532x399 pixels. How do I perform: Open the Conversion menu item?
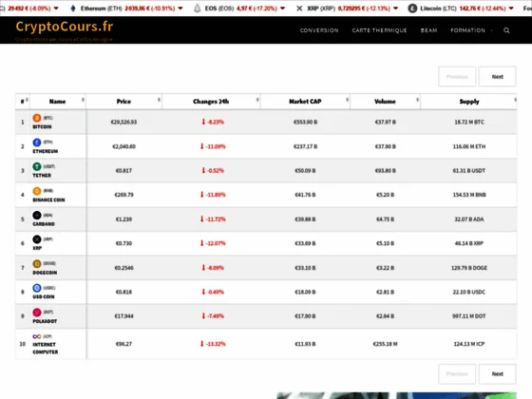319,30
